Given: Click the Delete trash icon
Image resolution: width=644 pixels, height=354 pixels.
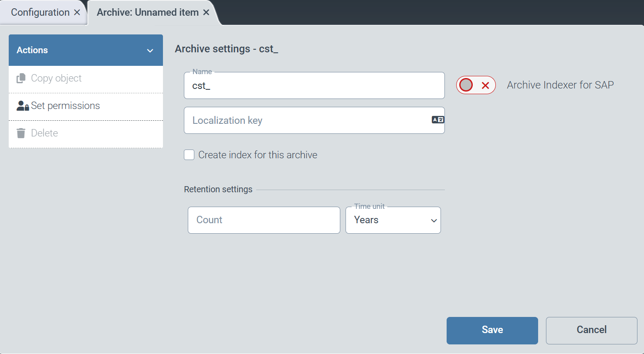Looking at the screenshot, I should coord(20,133).
